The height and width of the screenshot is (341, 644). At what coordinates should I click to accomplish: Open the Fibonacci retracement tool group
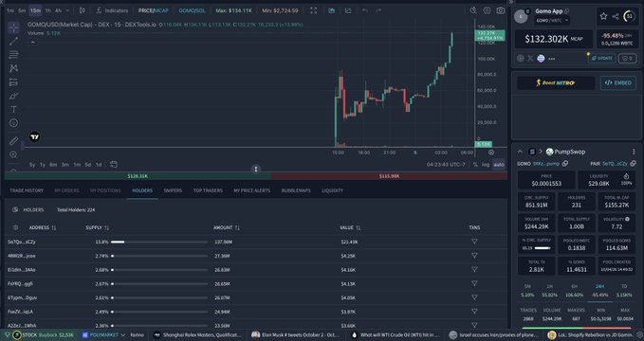tap(13, 55)
